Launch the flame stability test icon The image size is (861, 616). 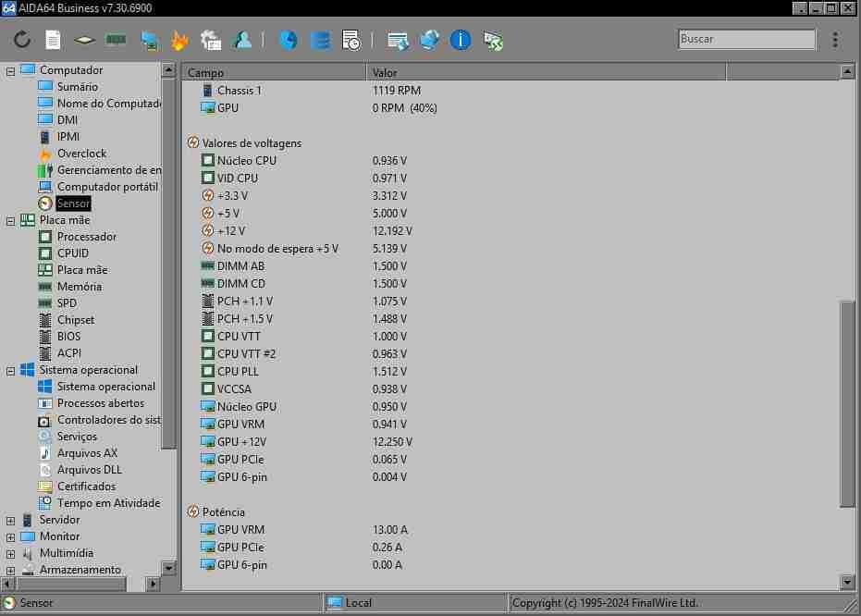coord(179,40)
